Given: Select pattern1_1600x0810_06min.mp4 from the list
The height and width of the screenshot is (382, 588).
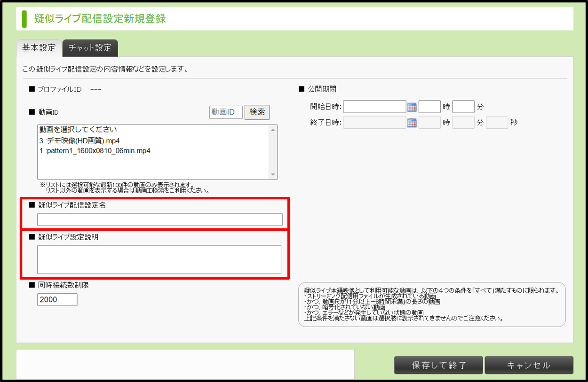Looking at the screenshot, I should click(x=95, y=151).
